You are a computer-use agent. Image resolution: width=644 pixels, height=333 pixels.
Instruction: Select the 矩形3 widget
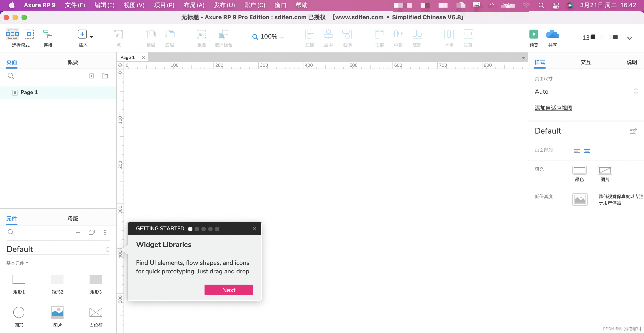96,279
